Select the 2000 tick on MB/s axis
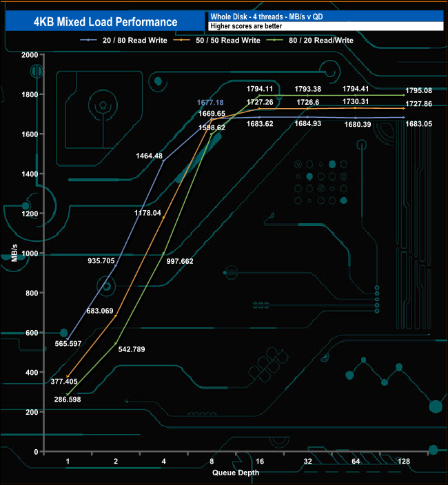The height and width of the screenshot is (485, 448). click(x=28, y=54)
